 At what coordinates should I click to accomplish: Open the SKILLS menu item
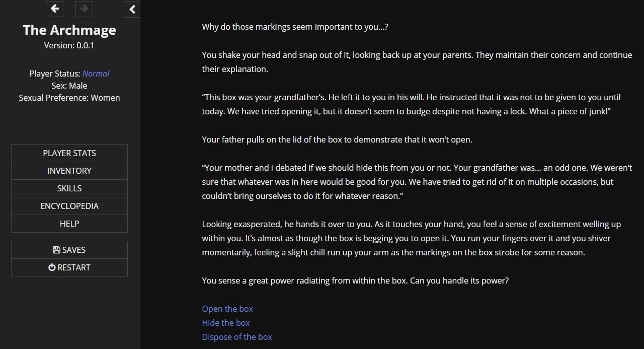click(x=69, y=188)
